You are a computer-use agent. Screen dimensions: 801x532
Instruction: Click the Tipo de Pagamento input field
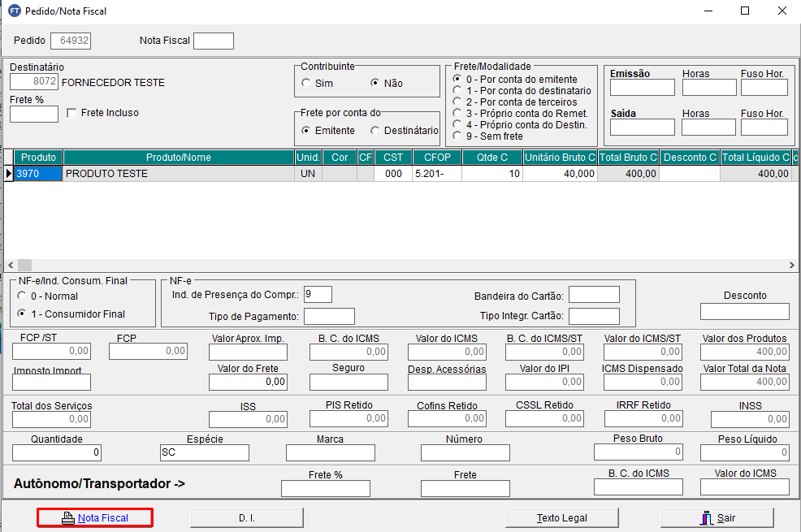pyautogui.click(x=329, y=317)
